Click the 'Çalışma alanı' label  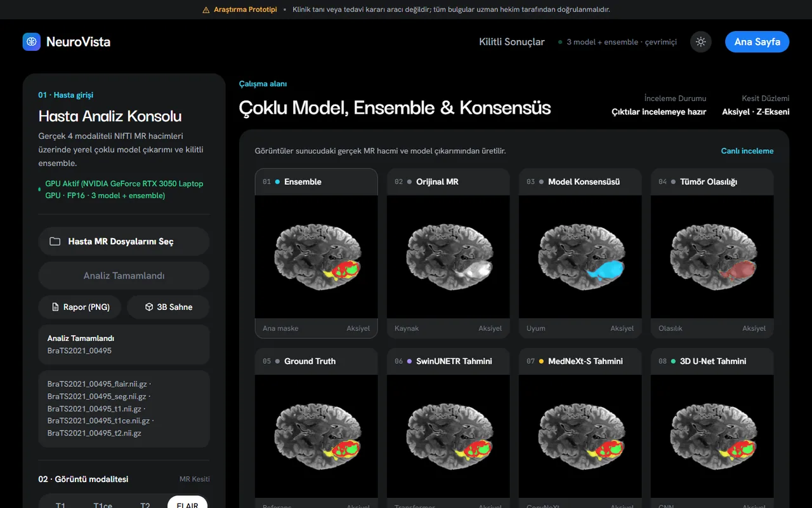[x=263, y=84]
